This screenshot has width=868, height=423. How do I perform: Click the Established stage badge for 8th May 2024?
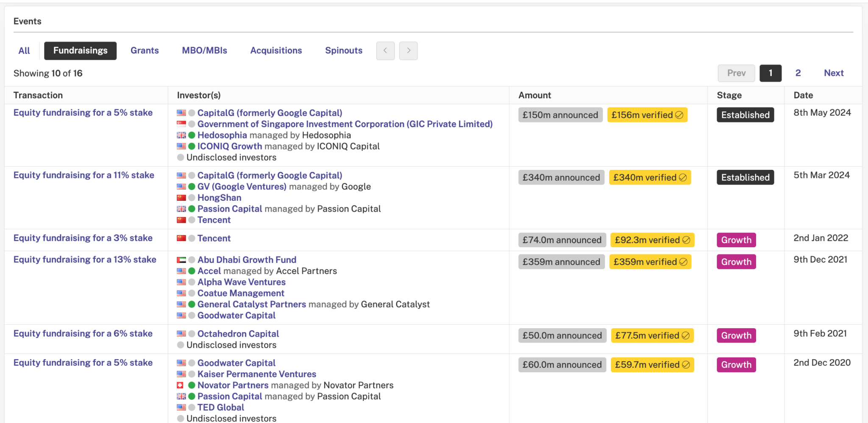[x=746, y=115]
